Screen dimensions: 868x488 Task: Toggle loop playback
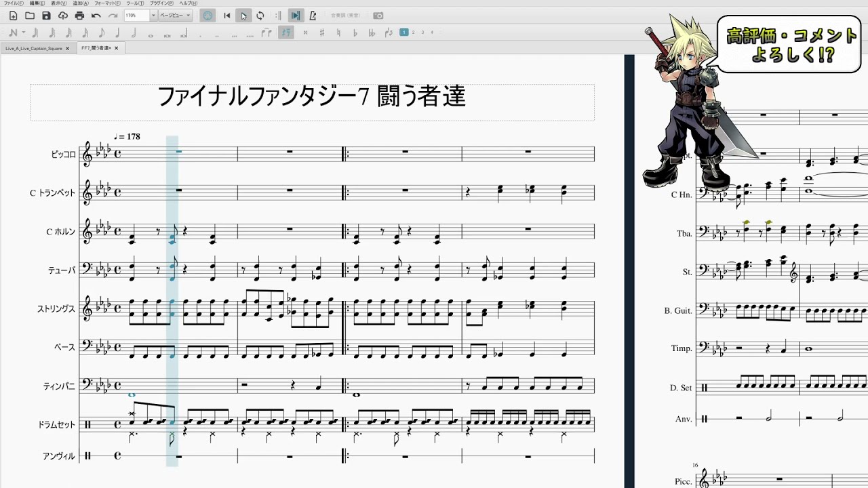[260, 16]
